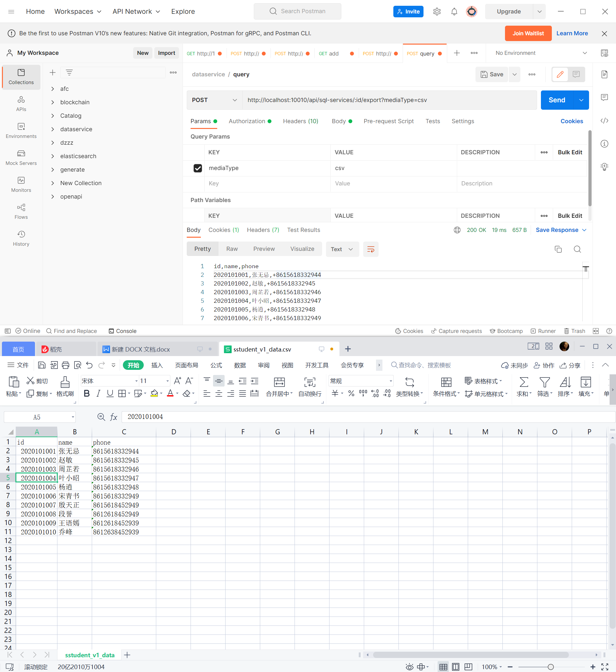
Task: Open the 插入 (Insert) ribbon tab
Action: pyautogui.click(x=157, y=365)
